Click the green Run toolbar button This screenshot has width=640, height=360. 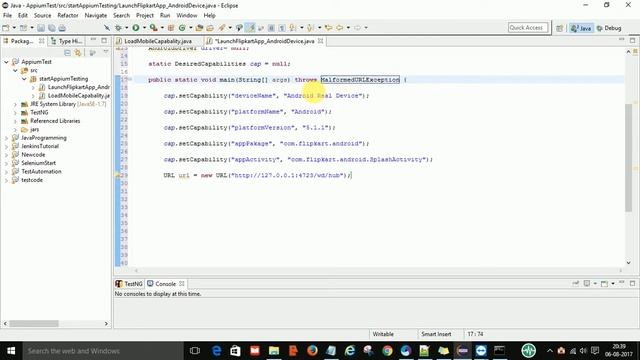(136, 28)
